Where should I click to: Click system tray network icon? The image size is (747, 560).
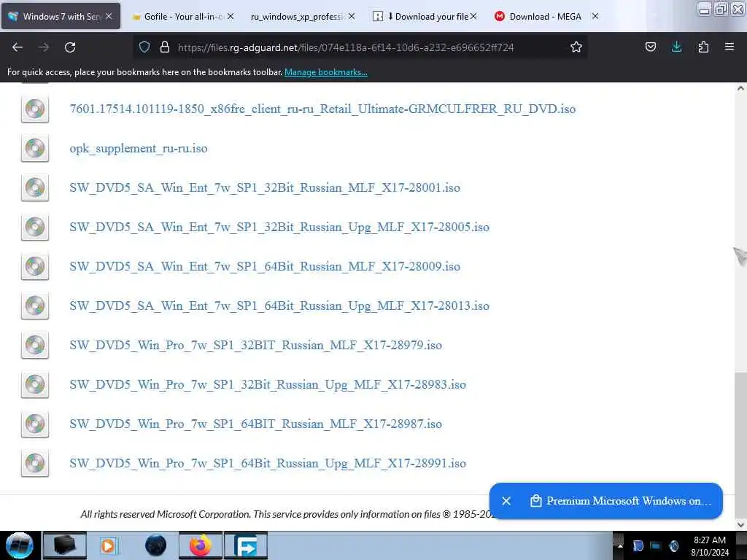tap(656, 545)
